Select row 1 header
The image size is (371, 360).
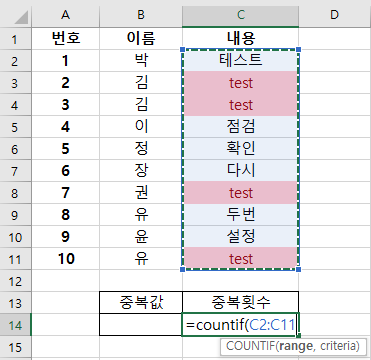15,39
